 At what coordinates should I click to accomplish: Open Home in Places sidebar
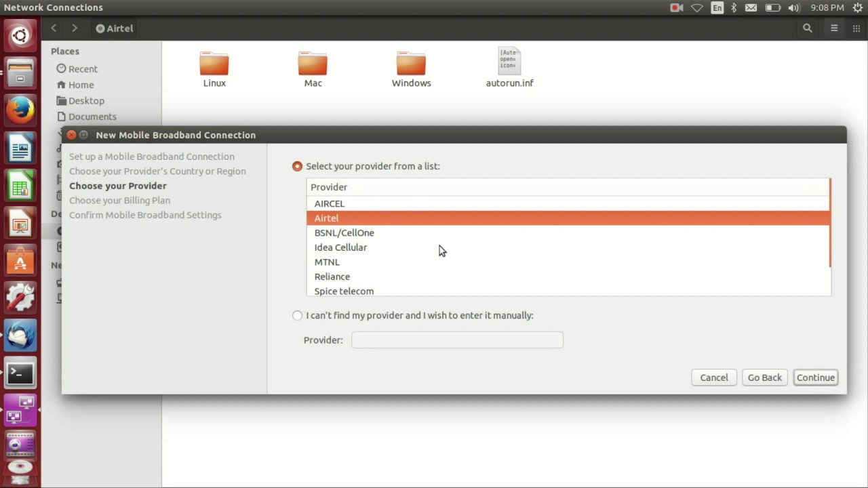pyautogui.click(x=75, y=85)
